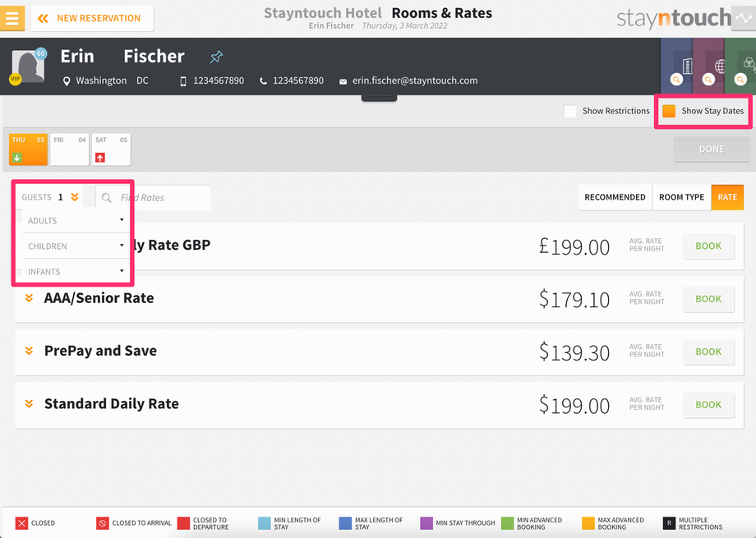Click the pin guest card icon
The height and width of the screenshot is (538, 756).
coord(216,57)
